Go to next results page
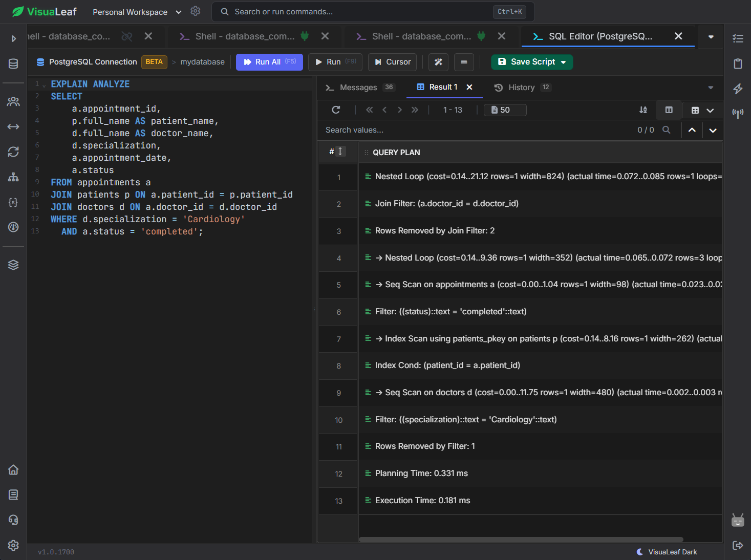 400,110
